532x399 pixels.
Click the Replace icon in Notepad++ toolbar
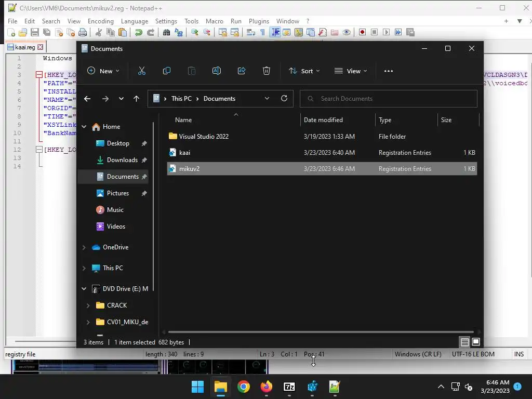click(179, 32)
